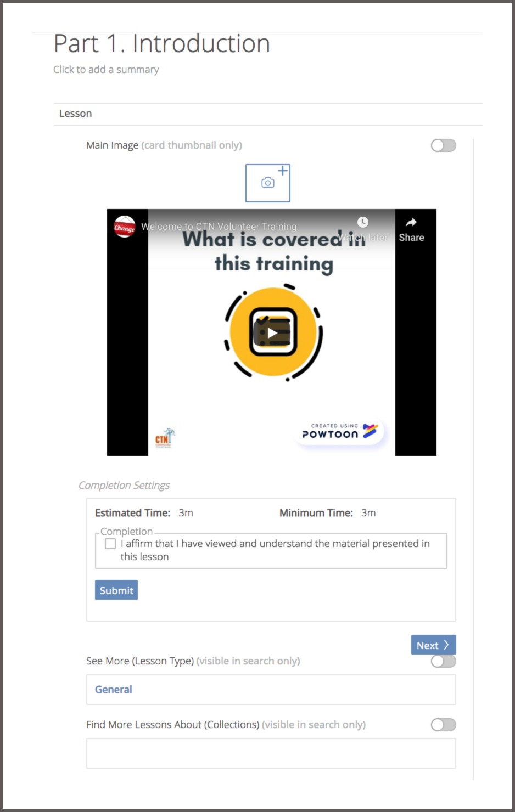Toggle the See More Lesson Type switch

tap(444, 661)
